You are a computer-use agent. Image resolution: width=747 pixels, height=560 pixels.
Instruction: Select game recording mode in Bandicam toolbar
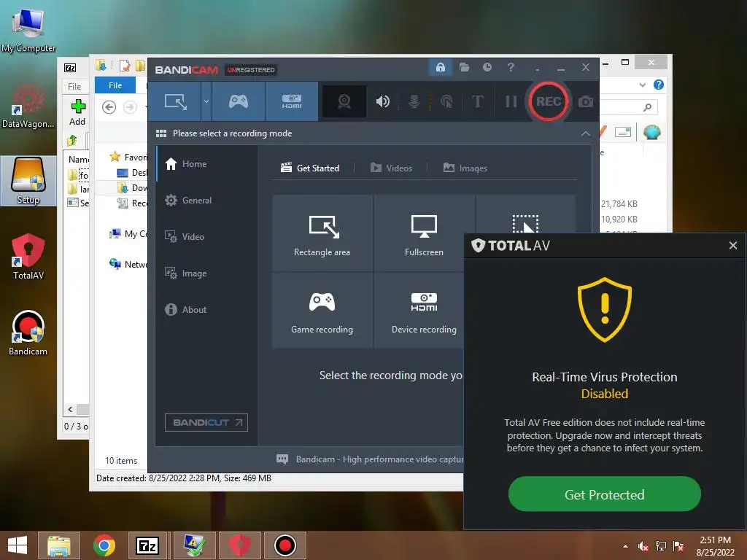[x=239, y=101]
